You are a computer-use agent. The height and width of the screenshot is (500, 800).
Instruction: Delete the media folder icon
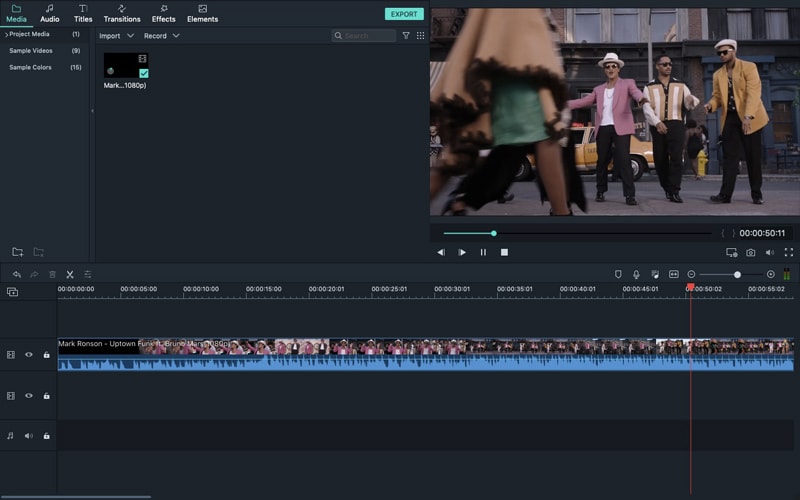click(x=39, y=252)
